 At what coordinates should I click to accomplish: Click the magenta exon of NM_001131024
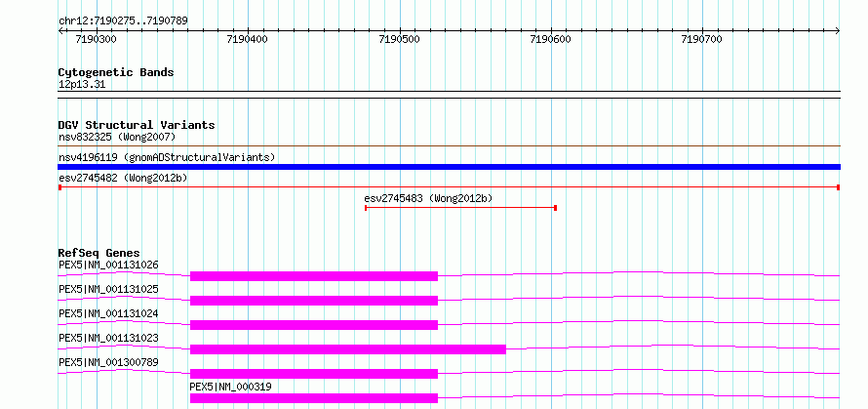(314, 325)
